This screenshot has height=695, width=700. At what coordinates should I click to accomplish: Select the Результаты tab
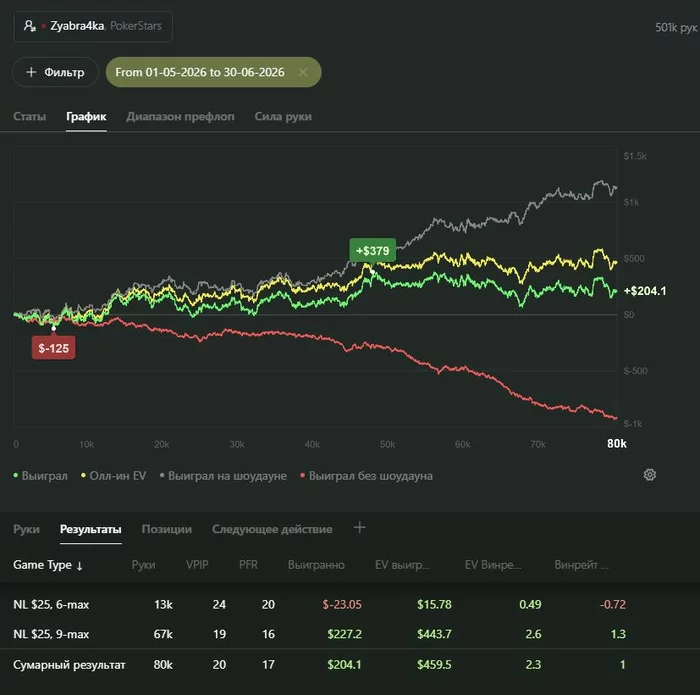click(91, 529)
